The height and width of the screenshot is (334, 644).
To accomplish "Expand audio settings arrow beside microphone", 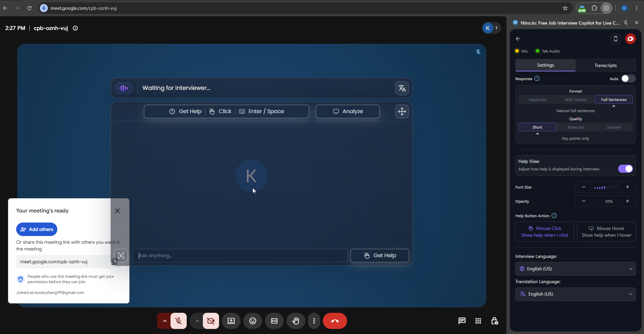I will click(164, 321).
